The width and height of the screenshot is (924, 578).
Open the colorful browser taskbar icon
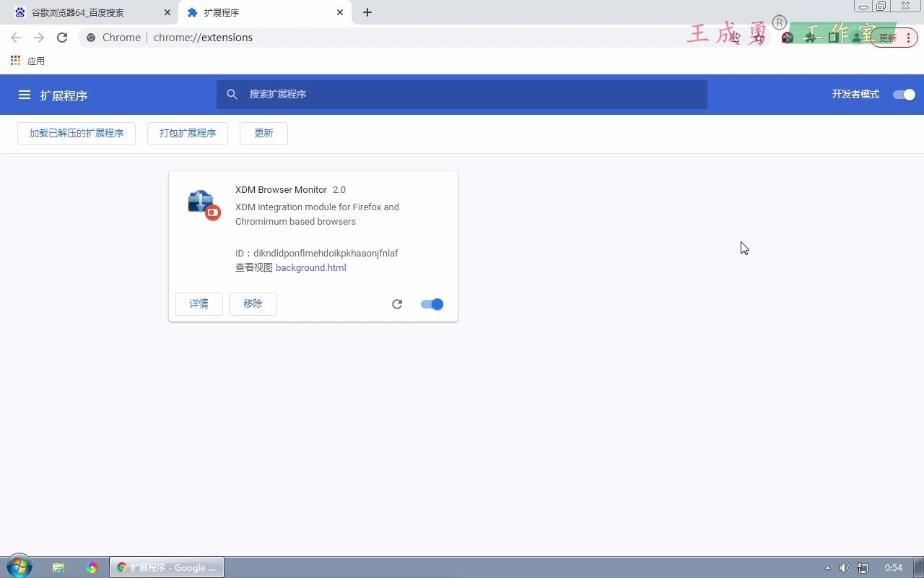coord(91,568)
